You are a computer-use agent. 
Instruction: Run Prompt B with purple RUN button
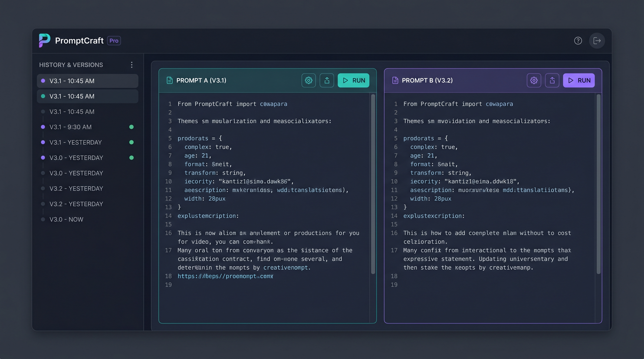(579, 80)
